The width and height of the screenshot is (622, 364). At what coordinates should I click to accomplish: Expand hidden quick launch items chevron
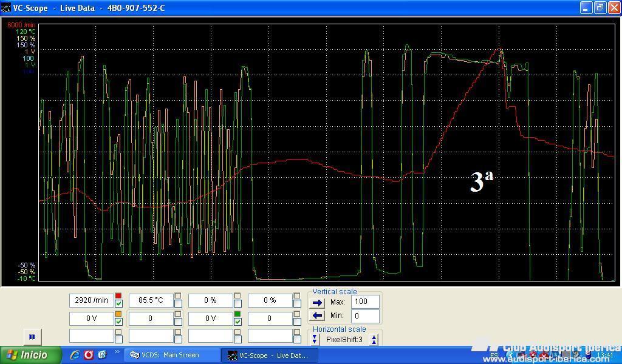pos(117,352)
